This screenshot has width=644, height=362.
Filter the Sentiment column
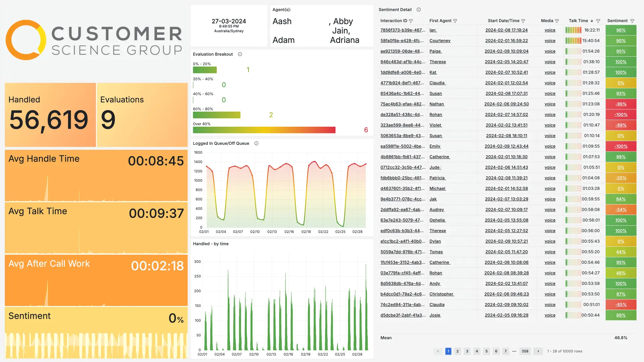click(x=632, y=21)
